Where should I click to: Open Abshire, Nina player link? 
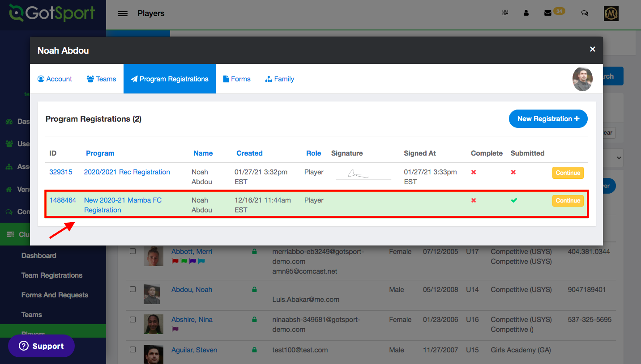point(192,319)
